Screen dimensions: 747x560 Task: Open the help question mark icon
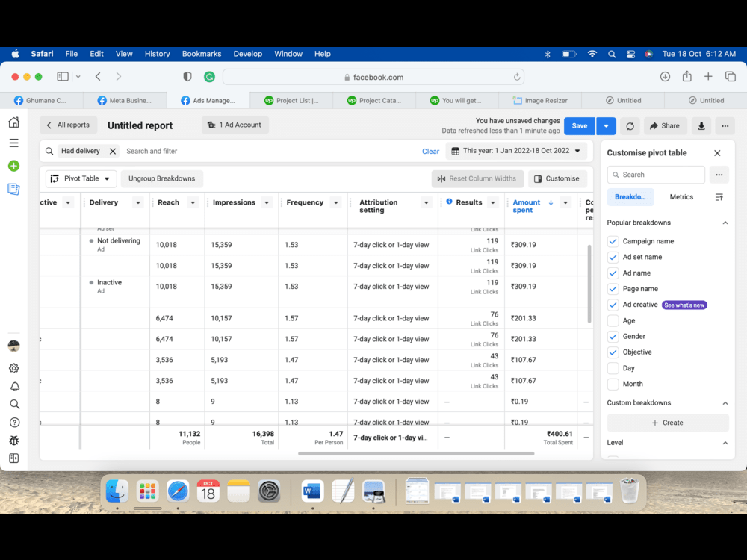tap(15, 423)
